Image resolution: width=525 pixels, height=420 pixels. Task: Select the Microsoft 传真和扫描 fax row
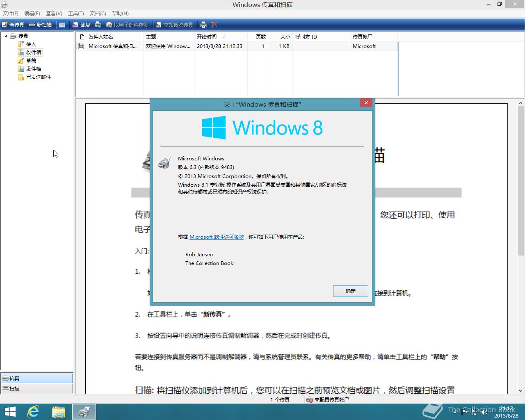[x=237, y=46]
